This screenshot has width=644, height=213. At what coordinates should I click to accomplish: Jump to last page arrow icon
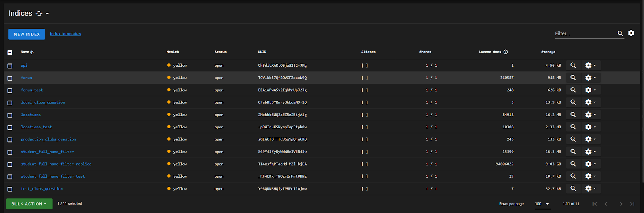point(632,204)
